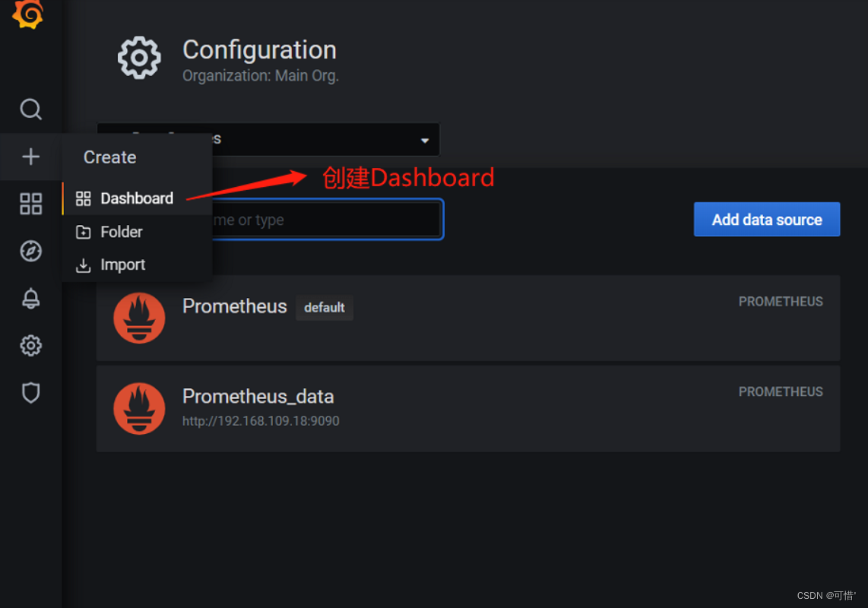Click the Create menu header

coord(109,157)
